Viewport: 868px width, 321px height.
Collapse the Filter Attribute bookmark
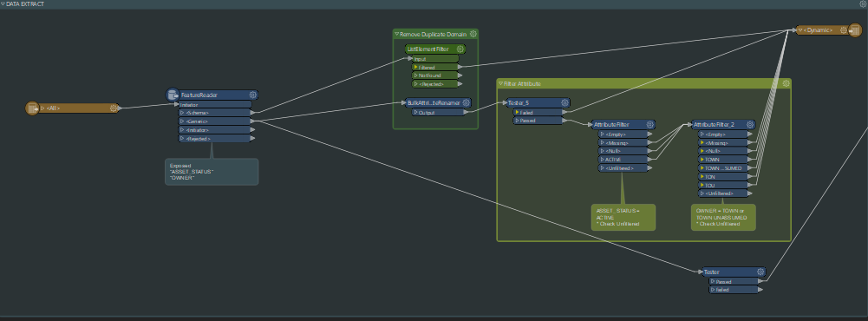pyautogui.click(x=500, y=84)
